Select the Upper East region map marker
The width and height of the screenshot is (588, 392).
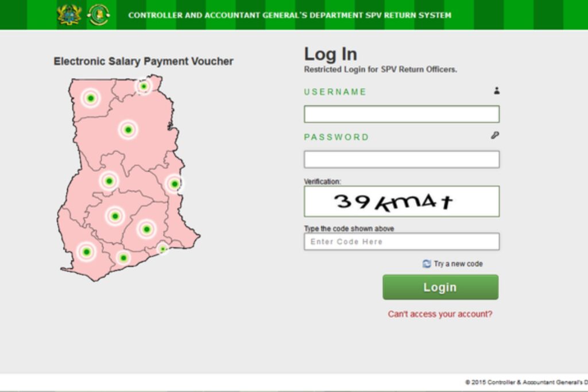[x=144, y=87]
